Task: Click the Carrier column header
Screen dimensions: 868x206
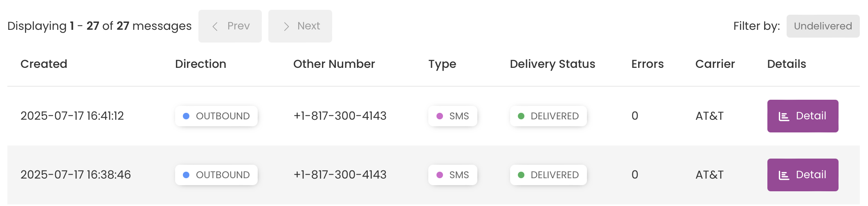Action: 715,64
